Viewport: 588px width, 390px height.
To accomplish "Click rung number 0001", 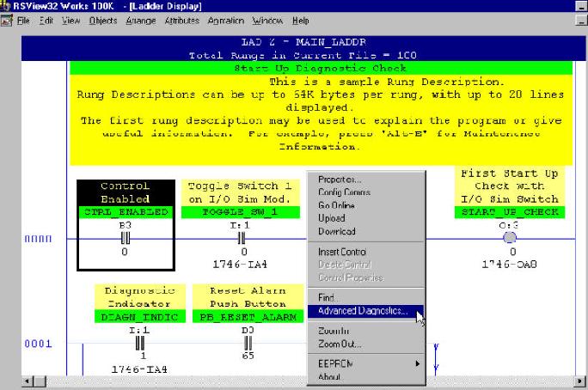I will coord(38,344).
